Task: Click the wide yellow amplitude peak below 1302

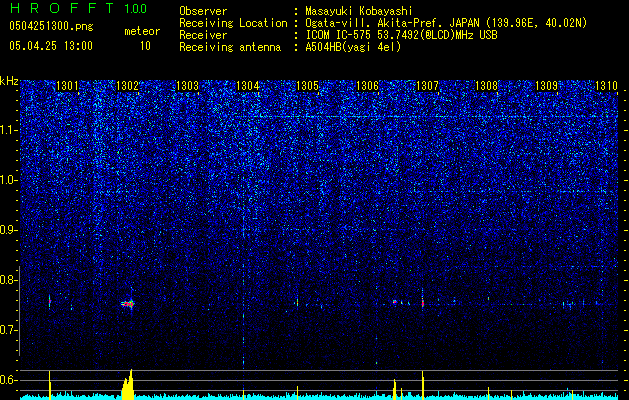Action: (x=128, y=385)
